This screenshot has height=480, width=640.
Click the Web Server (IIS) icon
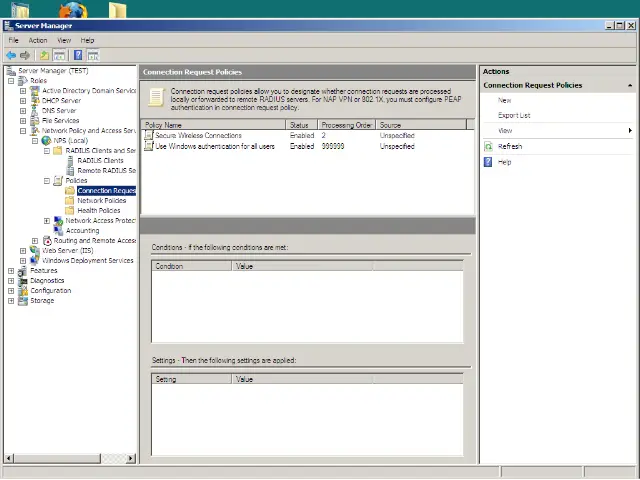tap(35, 251)
